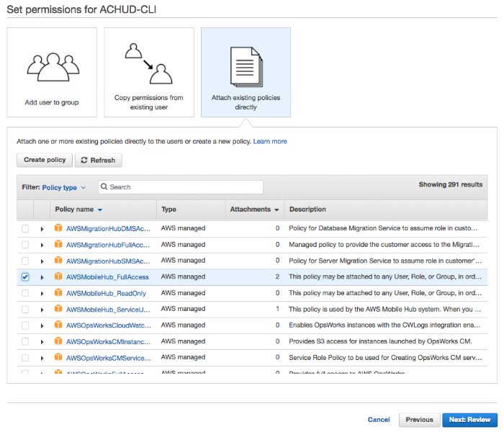Viewport: 504px width, 432px height.
Task: Open the AWSMobileHub_ReadOnly policy link
Action: pyautogui.click(x=106, y=294)
